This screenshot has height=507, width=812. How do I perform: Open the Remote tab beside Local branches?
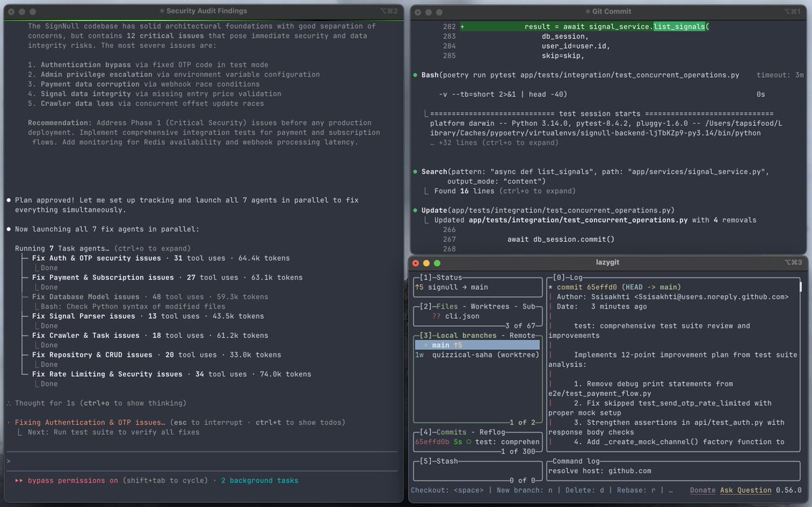(x=524, y=335)
